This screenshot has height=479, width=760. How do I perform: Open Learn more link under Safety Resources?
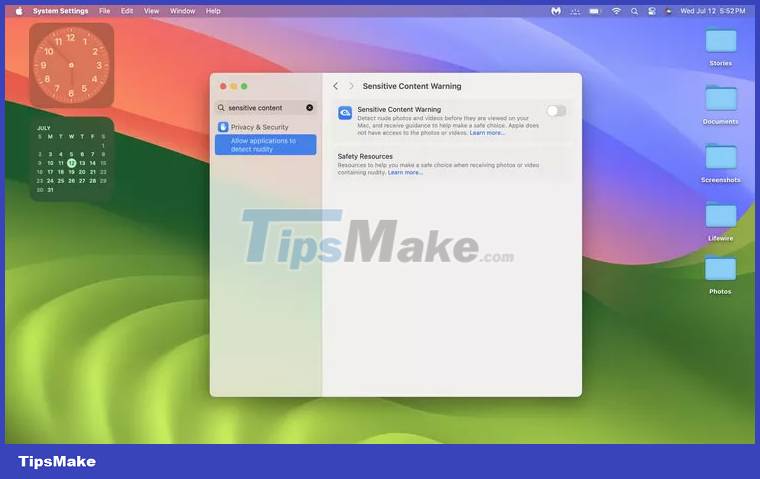pos(405,173)
